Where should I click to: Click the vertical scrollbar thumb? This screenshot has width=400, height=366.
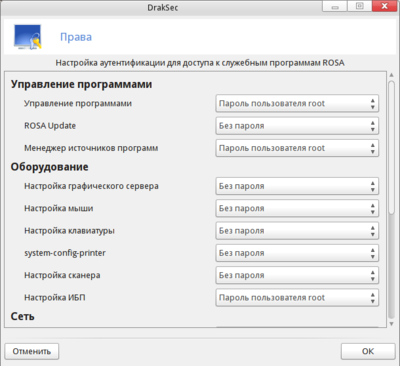[392, 199]
